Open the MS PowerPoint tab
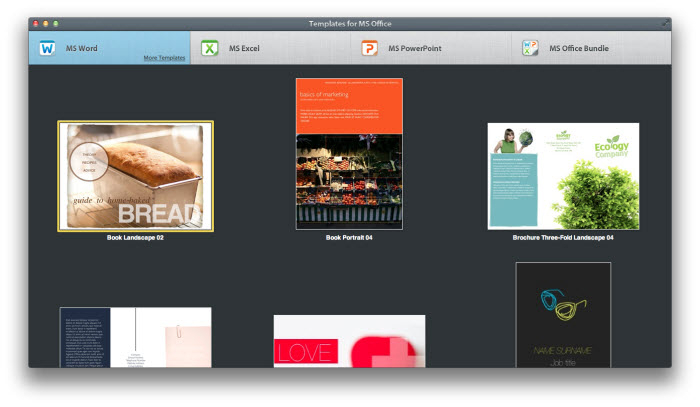 click(414, 48)
